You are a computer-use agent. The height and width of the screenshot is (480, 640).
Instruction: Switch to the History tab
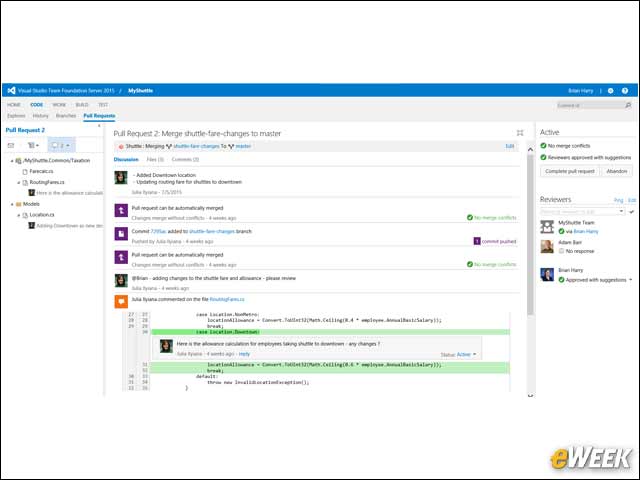coord(40,116)
